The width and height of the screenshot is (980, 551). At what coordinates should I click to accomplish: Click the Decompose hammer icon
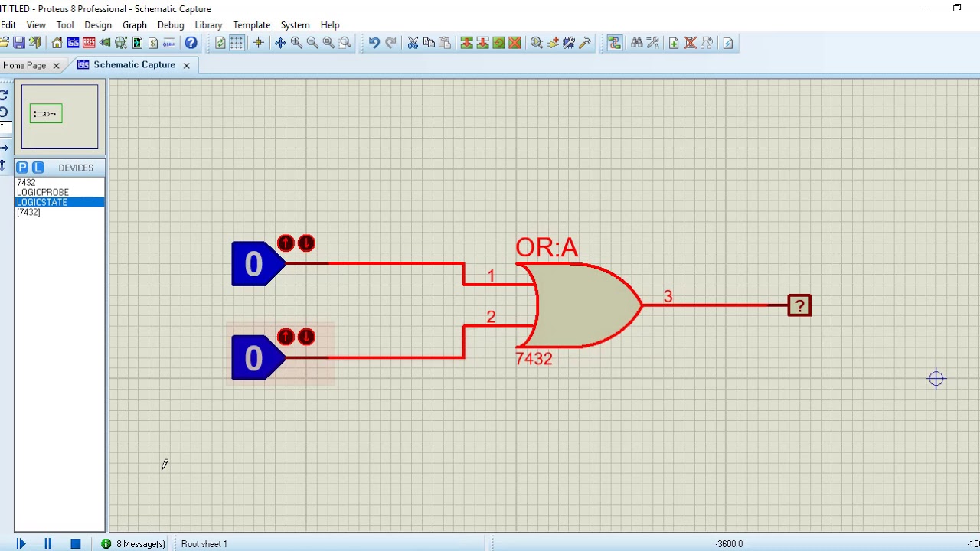(x=585, y=43)
